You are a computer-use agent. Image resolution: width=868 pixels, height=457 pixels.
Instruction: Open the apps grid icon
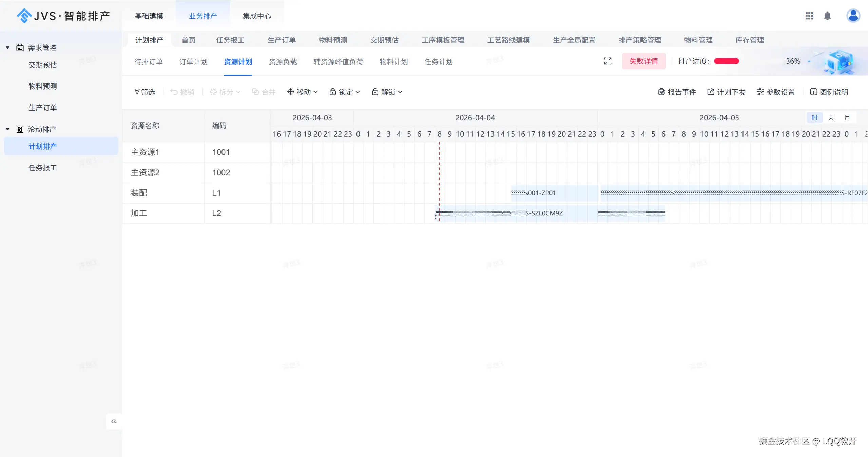tap(809, 16)
